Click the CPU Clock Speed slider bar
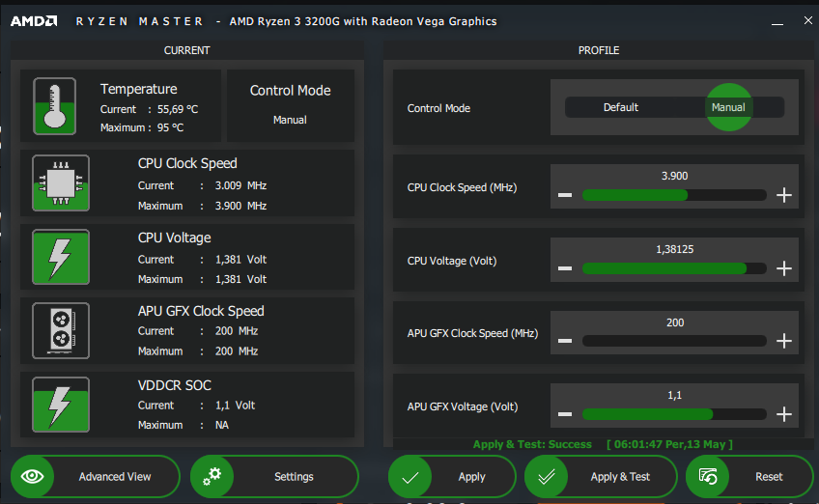The image size is (819, 504). coord(674,195)
